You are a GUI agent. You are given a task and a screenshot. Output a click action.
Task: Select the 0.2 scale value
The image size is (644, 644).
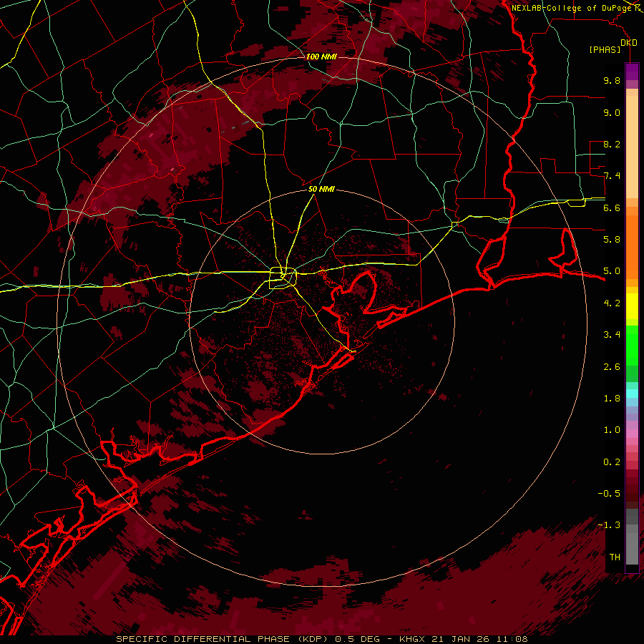(x=612, y=462)
